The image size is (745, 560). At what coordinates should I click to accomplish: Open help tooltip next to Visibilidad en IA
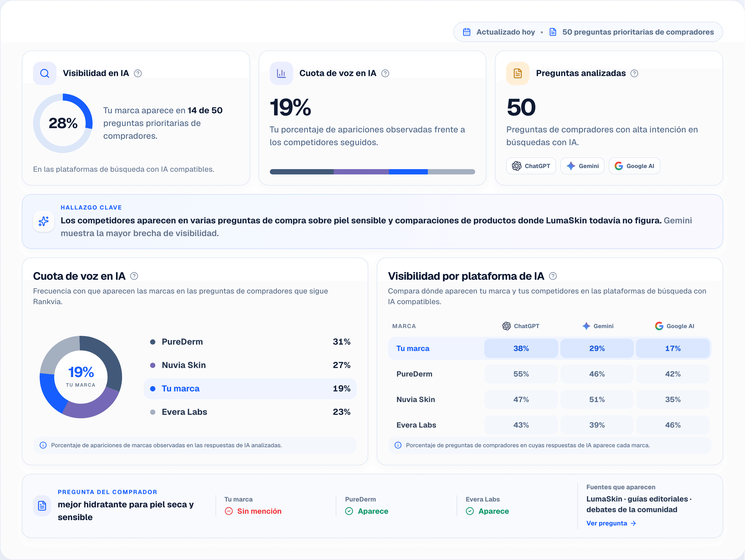[138, 73]
